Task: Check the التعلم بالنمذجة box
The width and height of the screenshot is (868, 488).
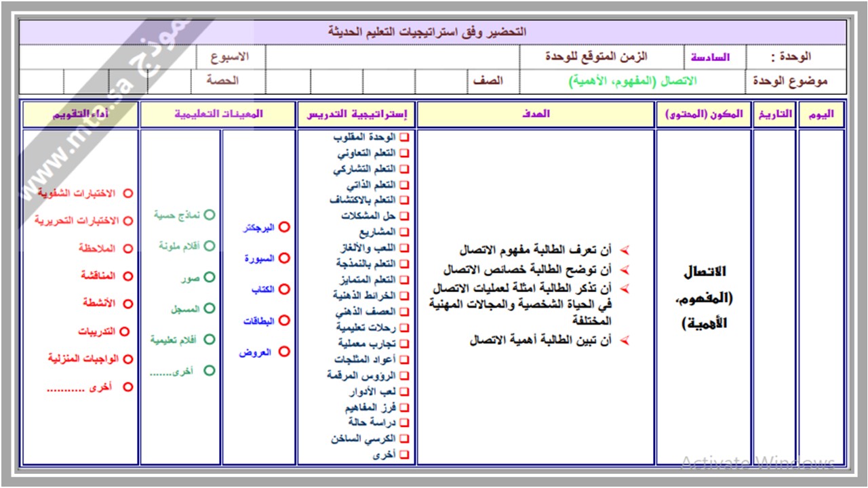Action: coord(404,264)
